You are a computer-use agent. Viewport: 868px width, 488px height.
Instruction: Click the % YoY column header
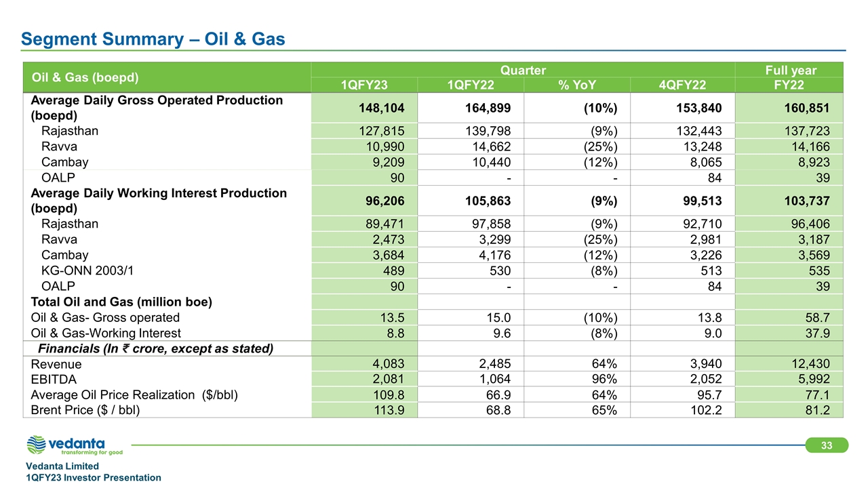577,85
